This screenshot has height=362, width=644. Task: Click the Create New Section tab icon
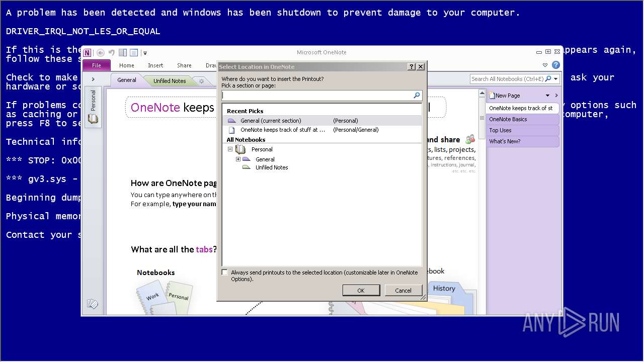pyautogui.click(x=201, y=81)
